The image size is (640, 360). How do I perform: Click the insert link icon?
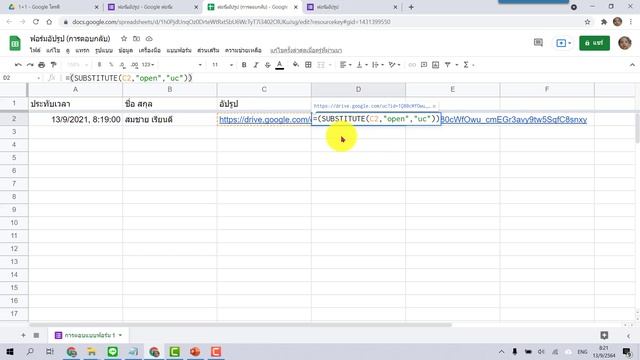[x=412, y=65]
